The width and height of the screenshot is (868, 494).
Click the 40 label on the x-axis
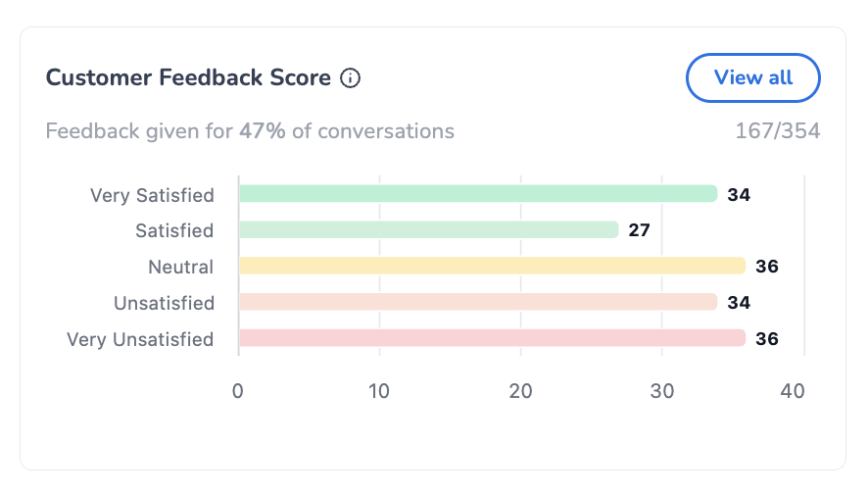tap(793, 390)
